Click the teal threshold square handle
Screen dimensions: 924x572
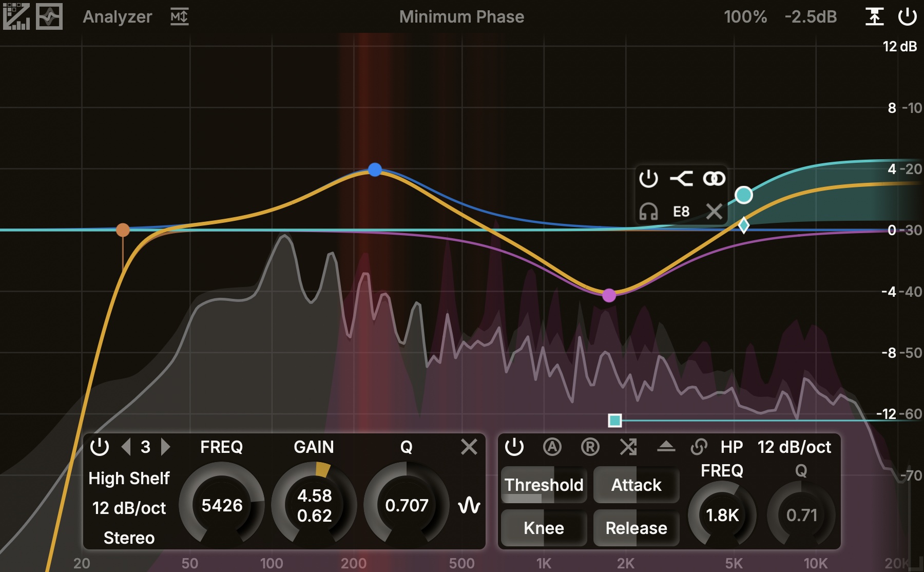pyautogui.click(x=615, y=421)
